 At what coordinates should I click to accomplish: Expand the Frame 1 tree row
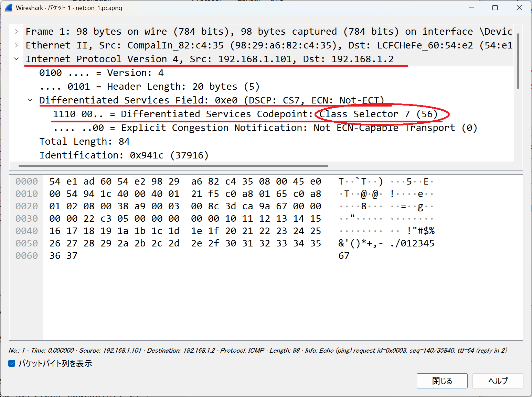17,32
